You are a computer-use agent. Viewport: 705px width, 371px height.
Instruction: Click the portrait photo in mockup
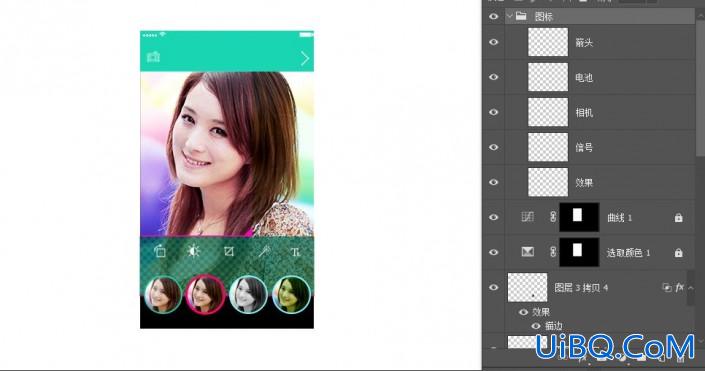click(x=227, y=154)
